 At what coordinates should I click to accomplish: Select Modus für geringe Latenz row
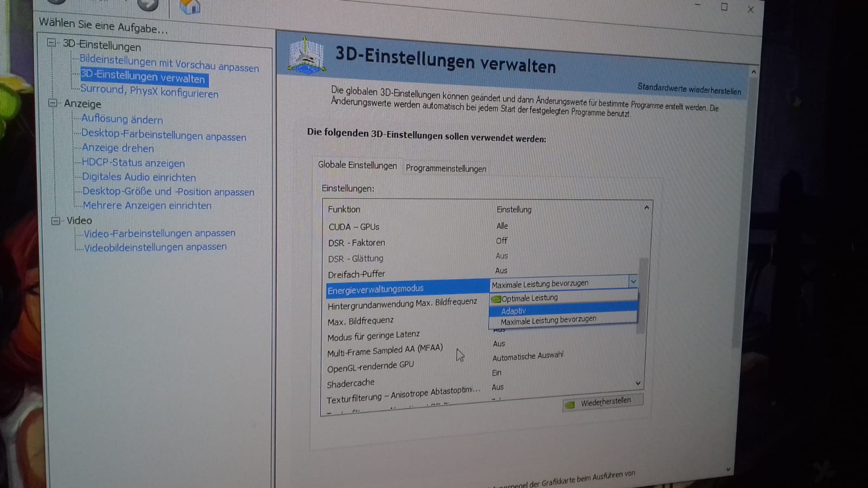[x=373, y=336]
